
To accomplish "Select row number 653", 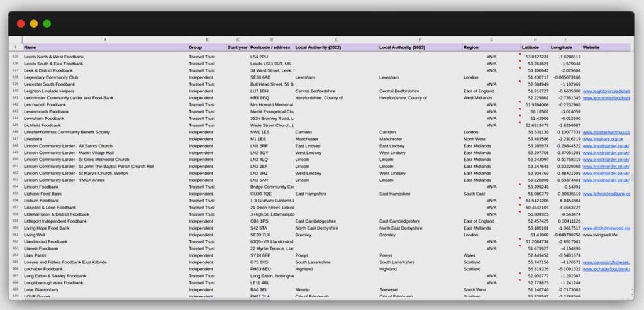I will [x=16, y=180].
